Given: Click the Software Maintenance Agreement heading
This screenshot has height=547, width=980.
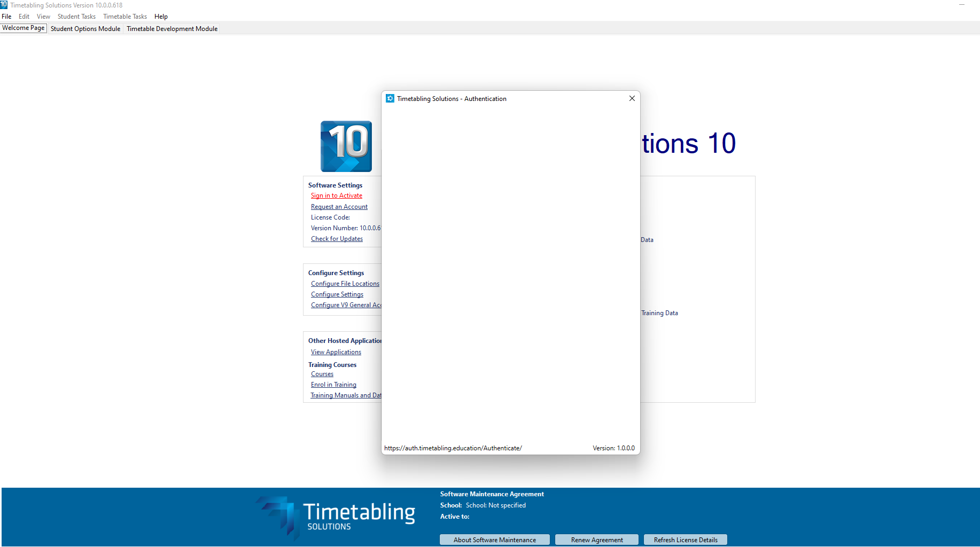Looking at the screenshot, I should (x=492, y=494).
